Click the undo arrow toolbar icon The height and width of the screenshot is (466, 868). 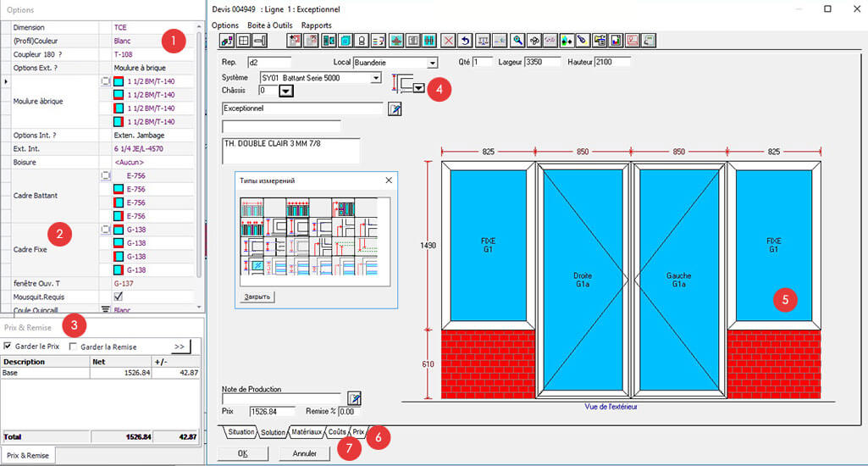[x=465, y=40]
